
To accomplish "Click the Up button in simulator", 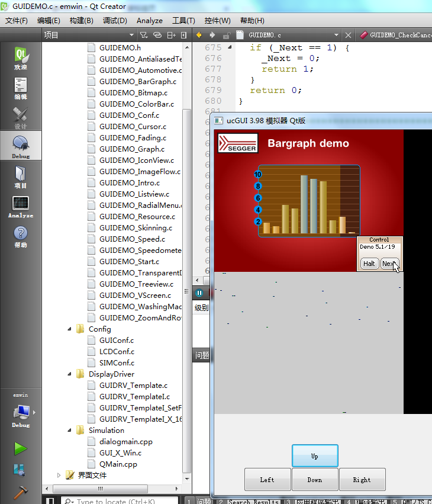I will coord(315,456).
